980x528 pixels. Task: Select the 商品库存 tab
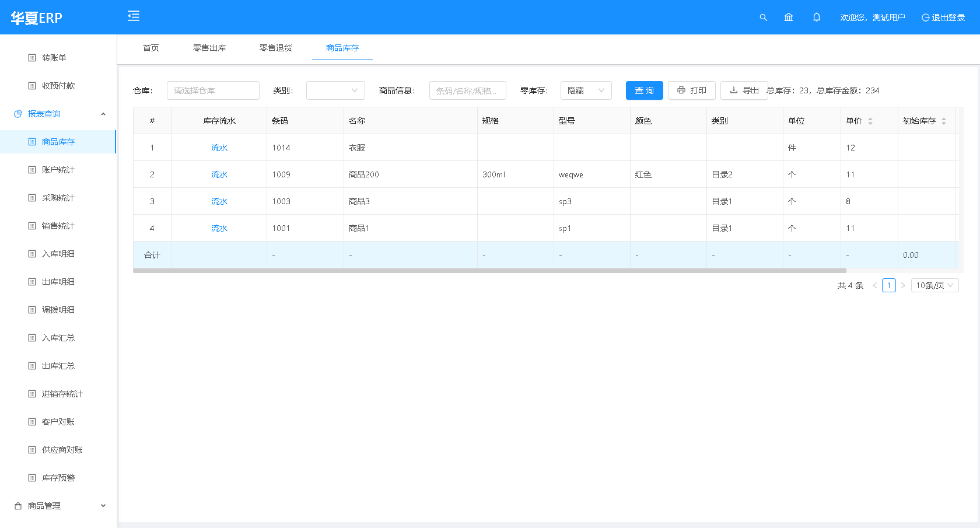pos(342,48)
